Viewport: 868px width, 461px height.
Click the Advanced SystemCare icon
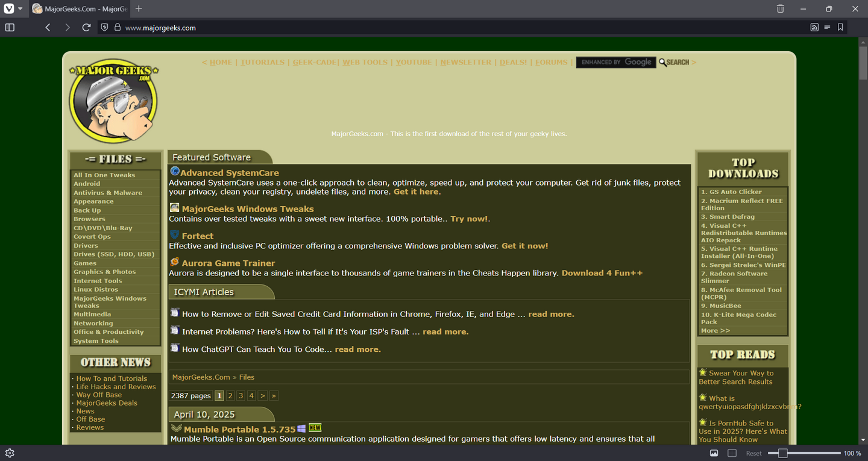click(175, 172)
